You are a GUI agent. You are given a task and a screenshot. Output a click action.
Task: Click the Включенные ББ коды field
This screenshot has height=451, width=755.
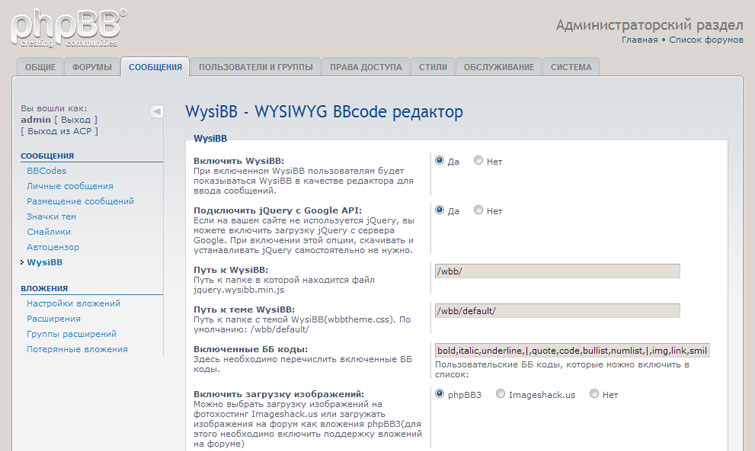coord(572,350)
